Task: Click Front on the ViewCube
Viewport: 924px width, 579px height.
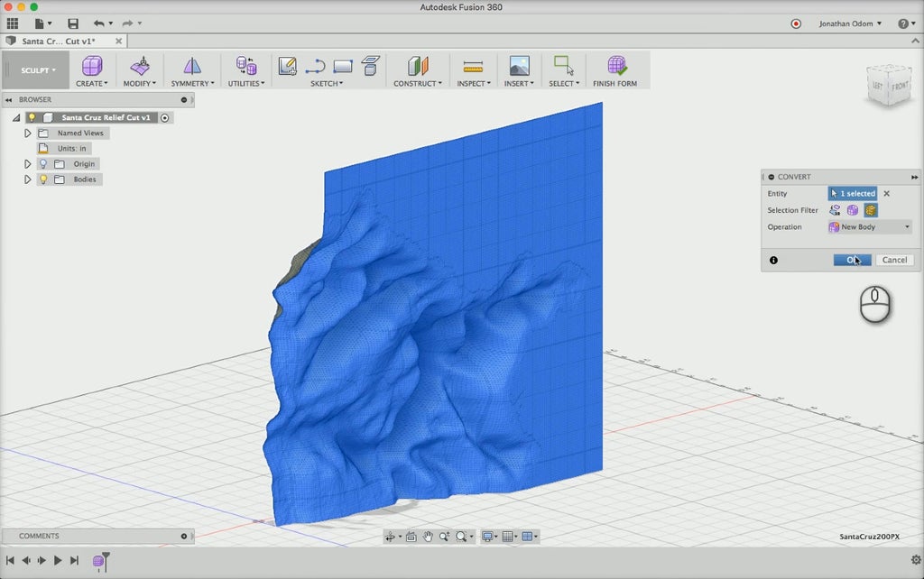Action: click(x=900, y=86)
